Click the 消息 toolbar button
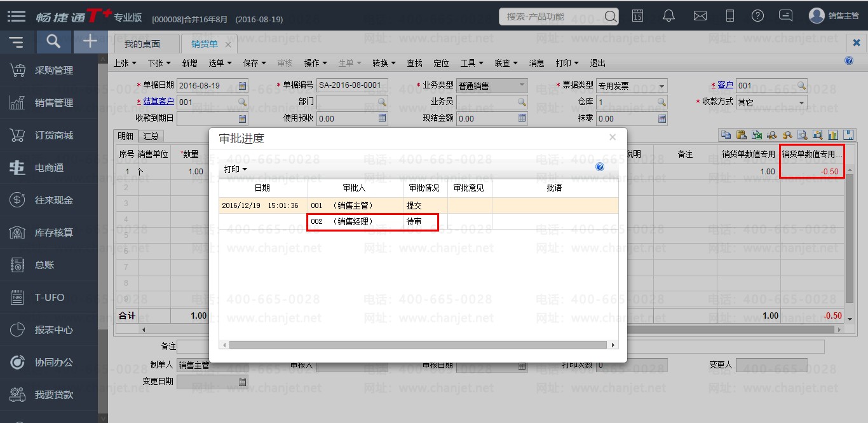Viewport: 868px width, 423px height. coord(536,63)
